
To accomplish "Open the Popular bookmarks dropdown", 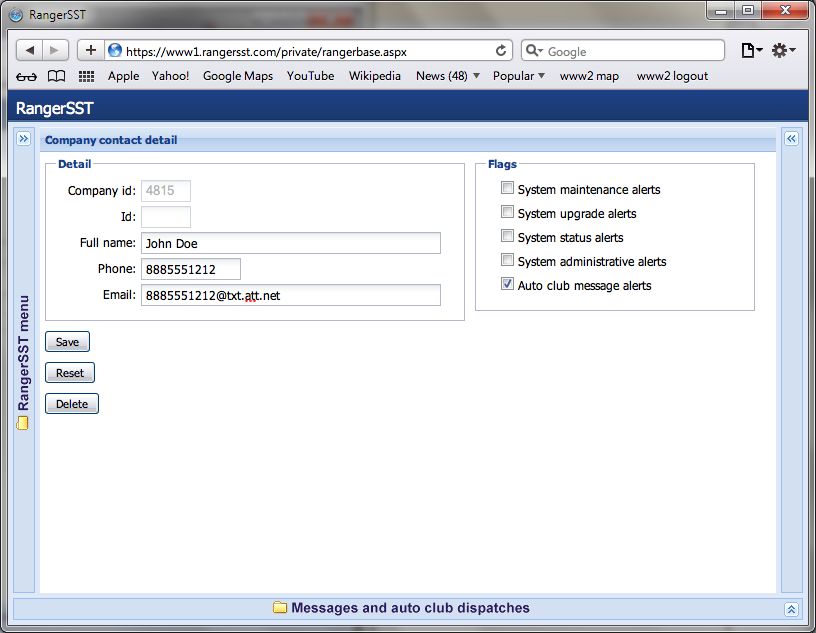I will [x=518, y=76].
